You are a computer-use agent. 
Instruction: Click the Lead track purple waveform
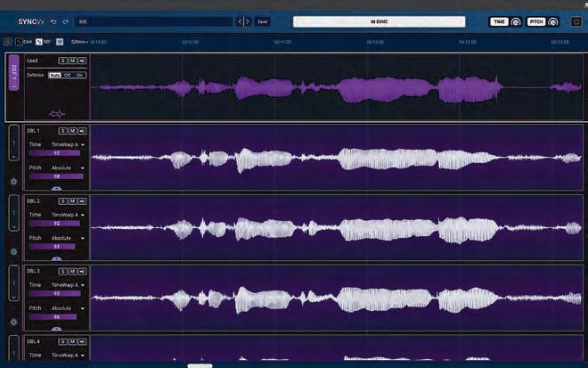point(337,87)
